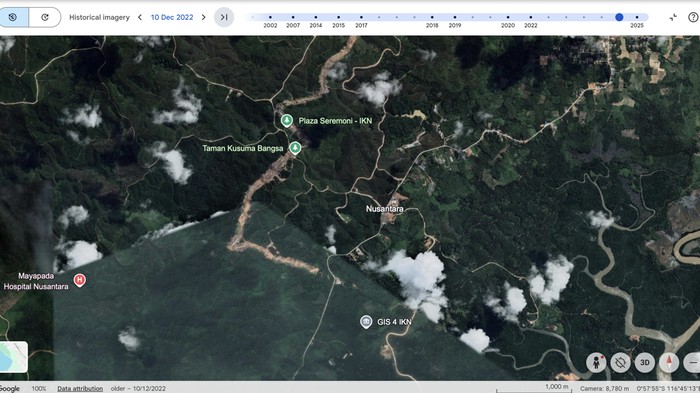Jump to the latest imagery

[x=224, y=17]
